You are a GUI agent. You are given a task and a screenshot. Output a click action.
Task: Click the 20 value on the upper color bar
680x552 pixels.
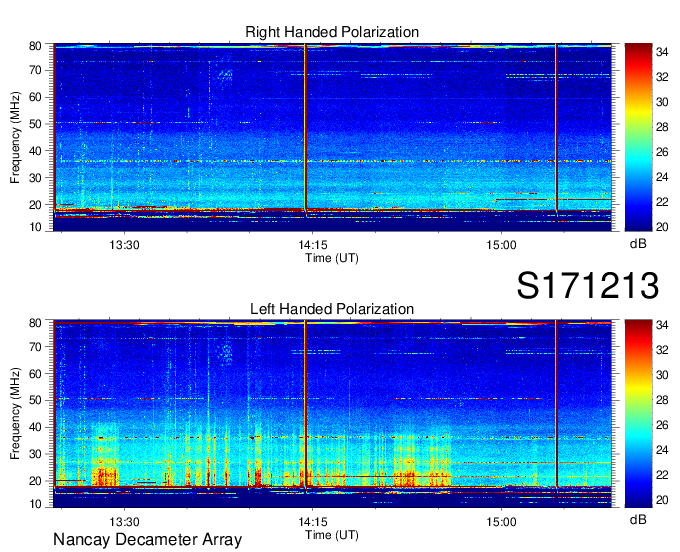pyautogui.click(x=662, y=227)
